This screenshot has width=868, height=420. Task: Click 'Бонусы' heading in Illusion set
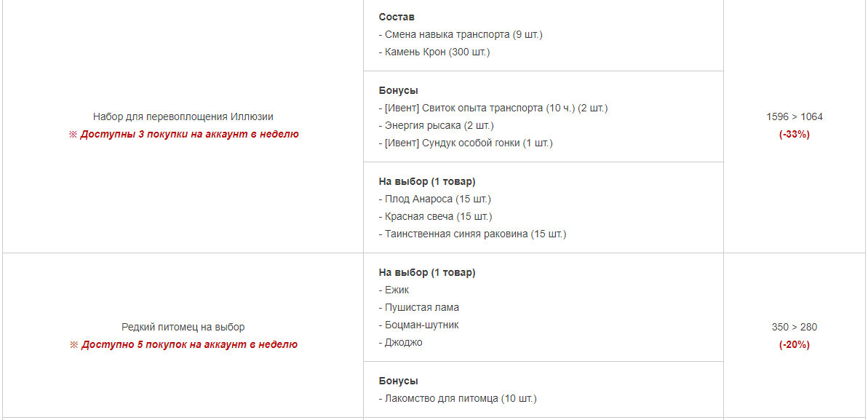399,90
